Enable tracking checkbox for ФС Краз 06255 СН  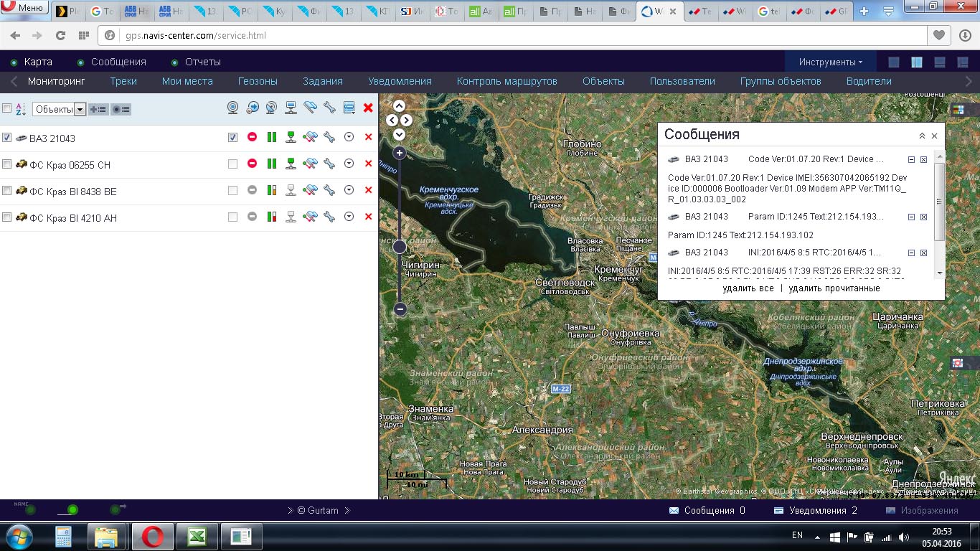click(x=232, y=164)
